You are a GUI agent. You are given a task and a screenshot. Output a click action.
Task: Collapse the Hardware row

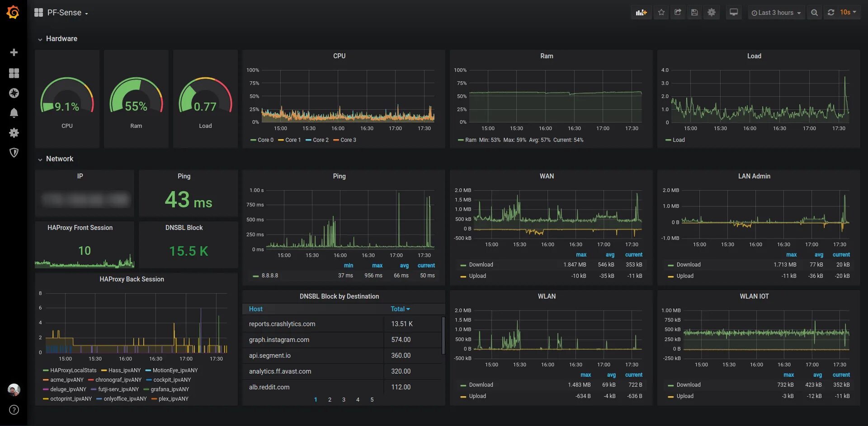57,39
